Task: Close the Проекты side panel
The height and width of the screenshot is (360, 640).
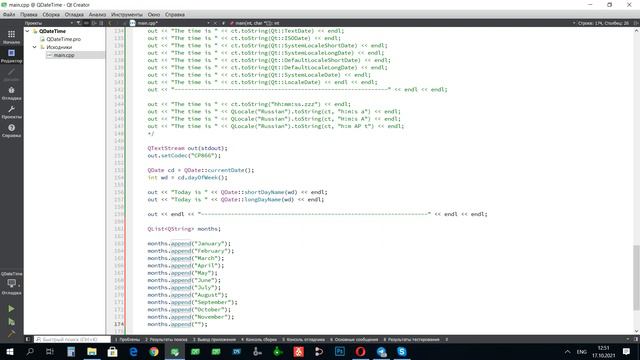Action: 101,23
